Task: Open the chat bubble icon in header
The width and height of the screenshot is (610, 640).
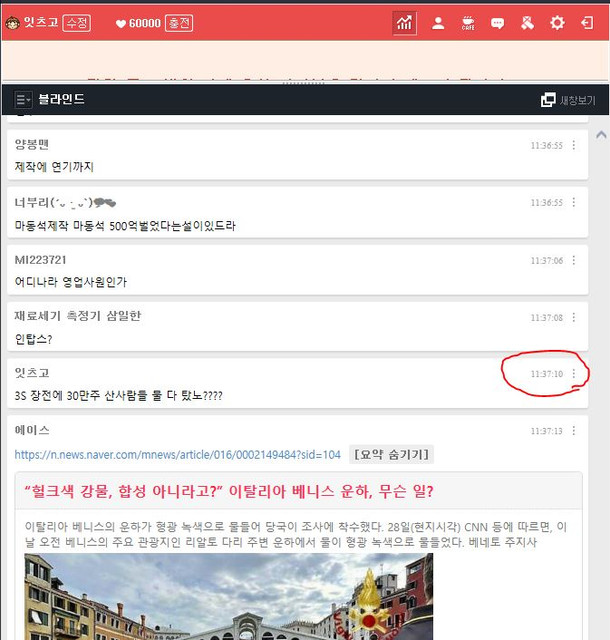Action: tap(497, 23)
